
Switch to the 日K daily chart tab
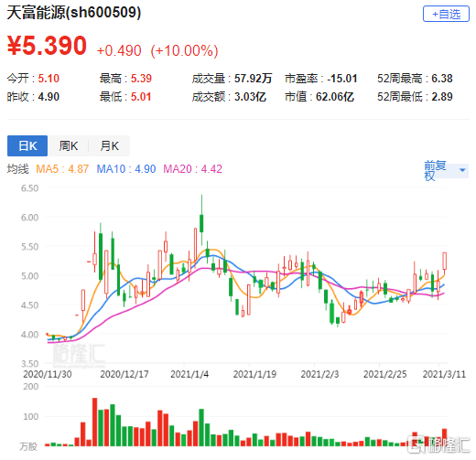(27, 145)
